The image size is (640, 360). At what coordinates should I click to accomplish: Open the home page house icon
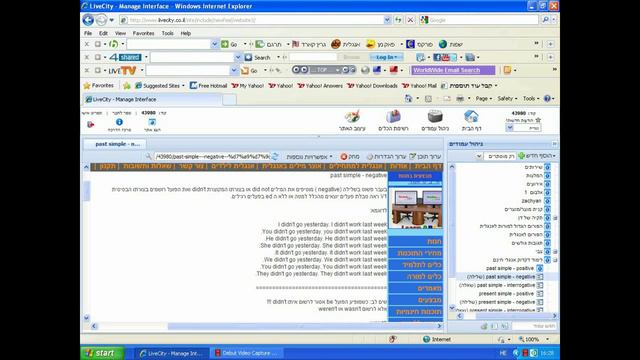click(x=471, y=117)
